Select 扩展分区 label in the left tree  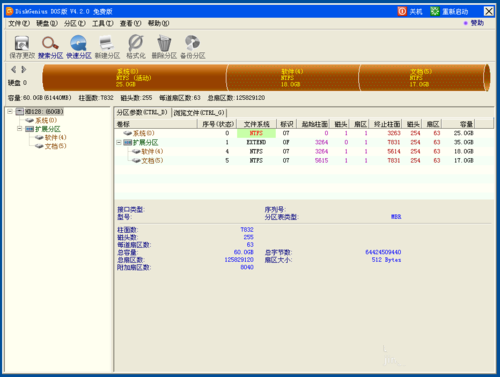48,129
